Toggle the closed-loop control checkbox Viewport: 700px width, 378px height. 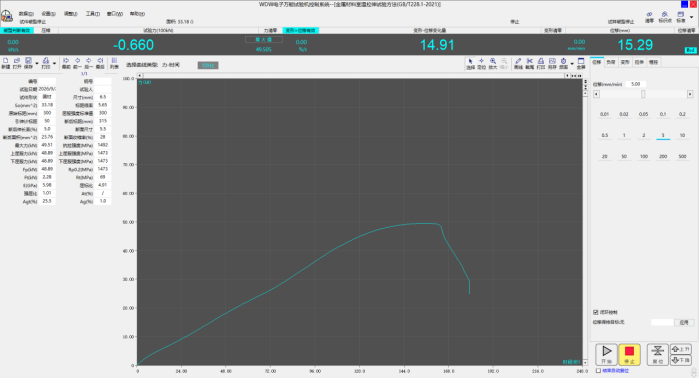(596, 312)
